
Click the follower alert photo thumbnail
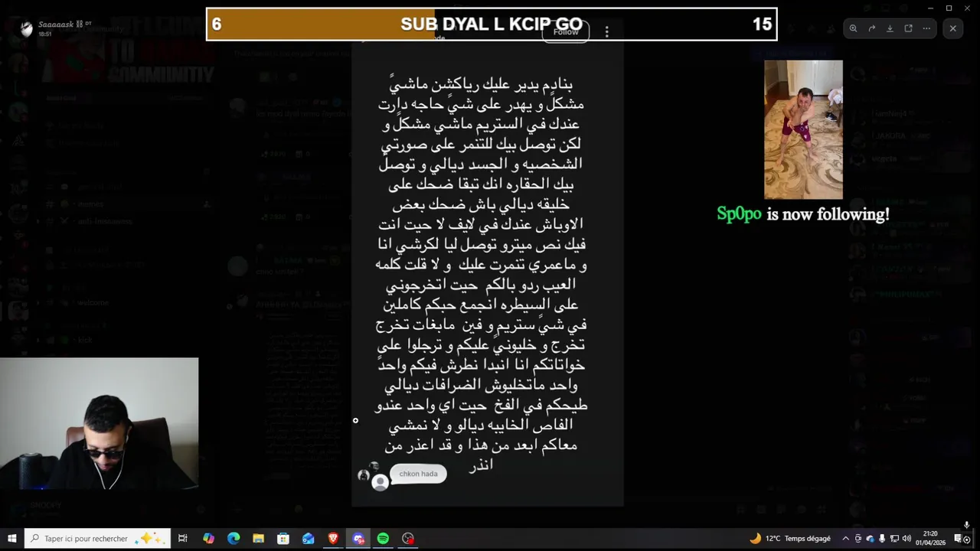[803, 129]
